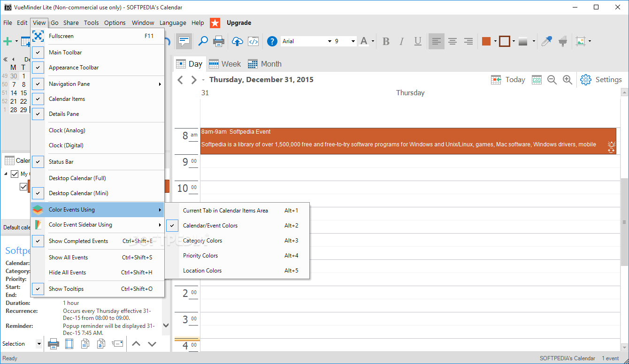The image size is (629, 364).
Task: Open the font size 9 dropdown
Action: click(353, 41)
